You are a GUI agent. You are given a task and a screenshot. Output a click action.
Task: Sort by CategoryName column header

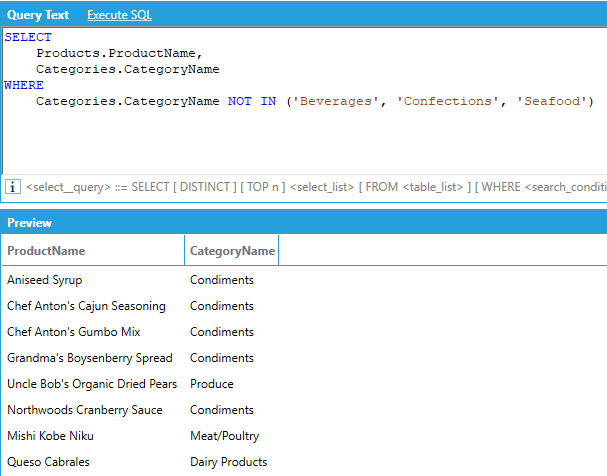coord(231,251)
